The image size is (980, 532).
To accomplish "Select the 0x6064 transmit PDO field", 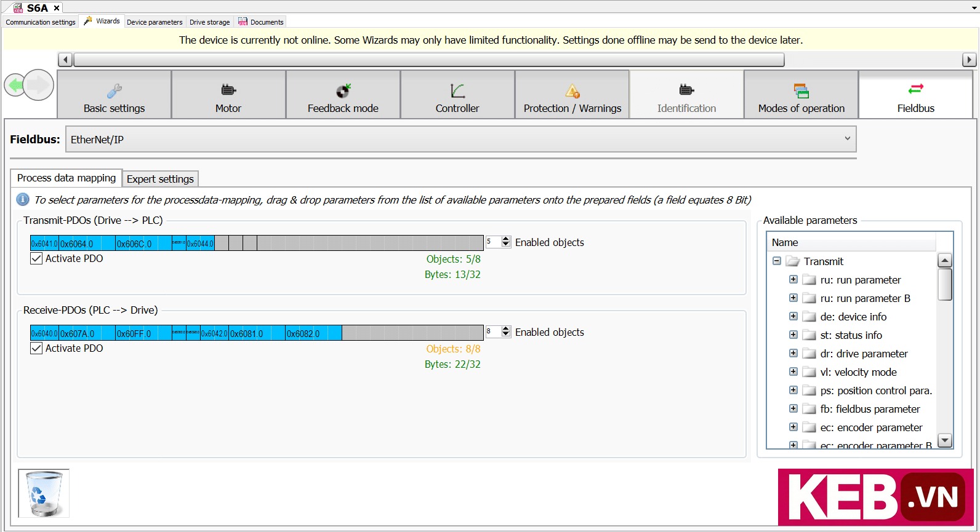I will coord(87,244).
